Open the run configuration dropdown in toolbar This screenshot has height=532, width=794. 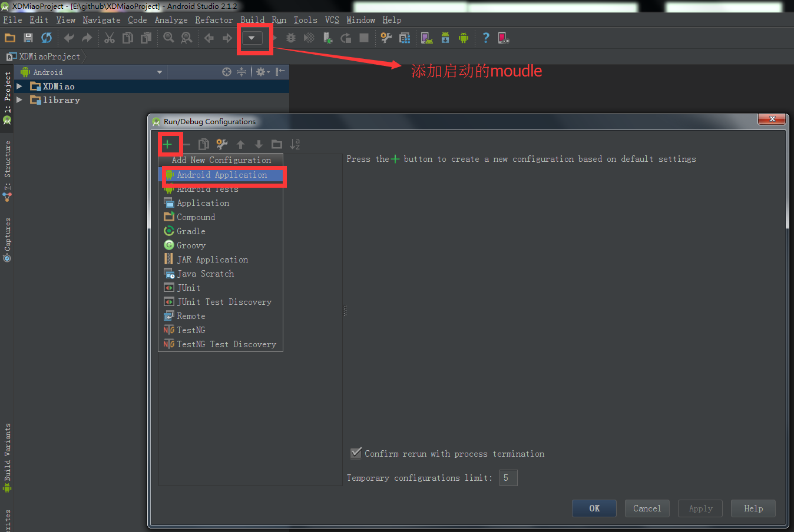252,38
